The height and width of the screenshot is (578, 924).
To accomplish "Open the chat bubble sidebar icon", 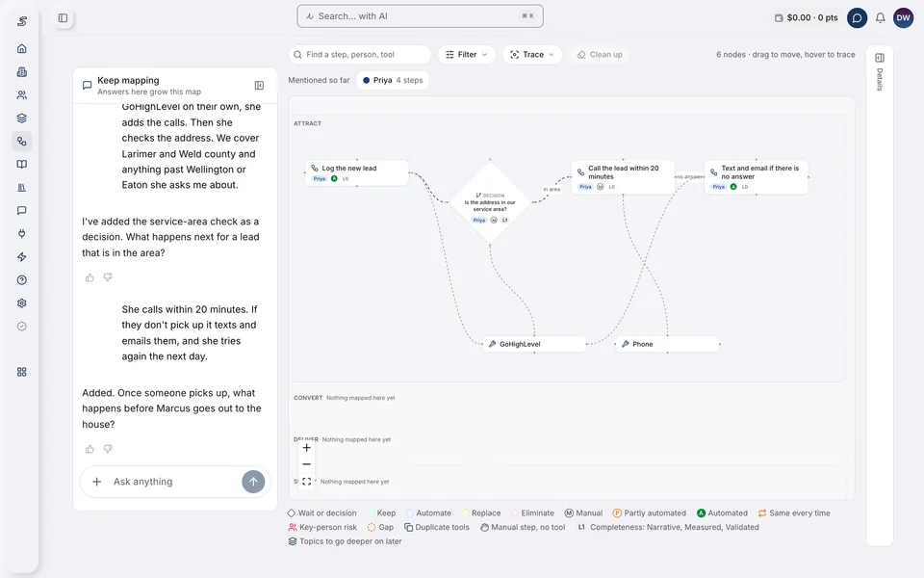I will click(22, 211).
